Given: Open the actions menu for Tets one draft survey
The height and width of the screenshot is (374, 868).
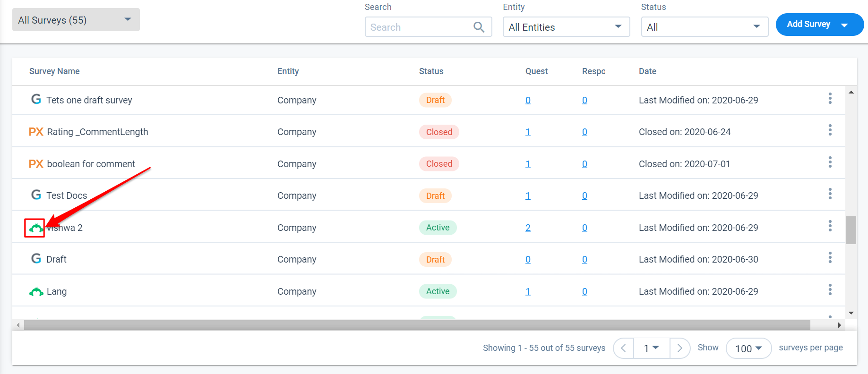Looking at the screenshot, I should click(x=830, y=99).
